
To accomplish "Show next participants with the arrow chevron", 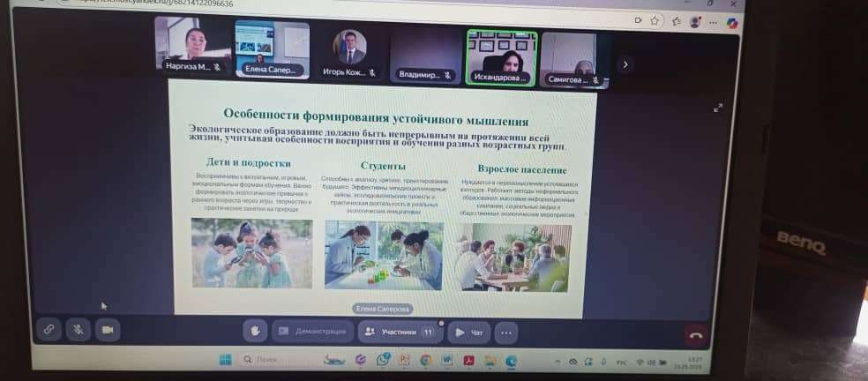I will click(x=625, y=64).
